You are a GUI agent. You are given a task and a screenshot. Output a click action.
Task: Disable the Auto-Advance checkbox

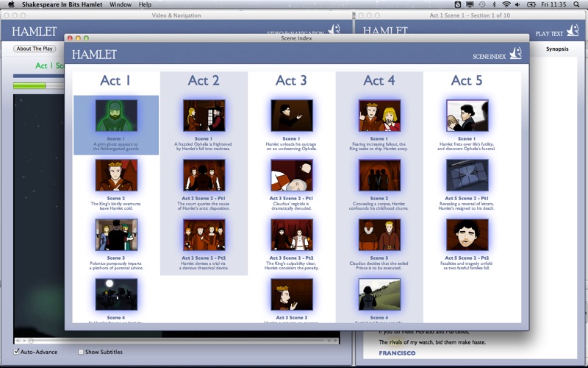coord(17,352)
